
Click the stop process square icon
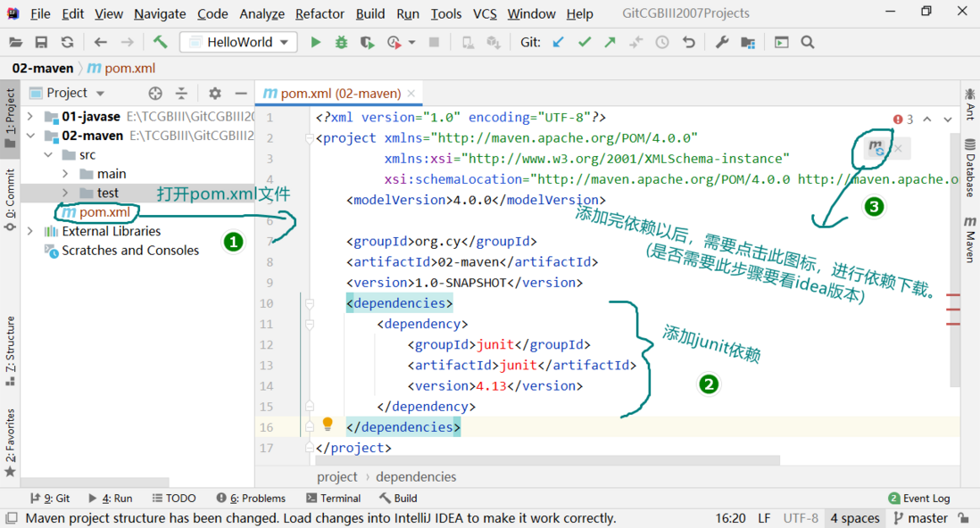(434, 43)
